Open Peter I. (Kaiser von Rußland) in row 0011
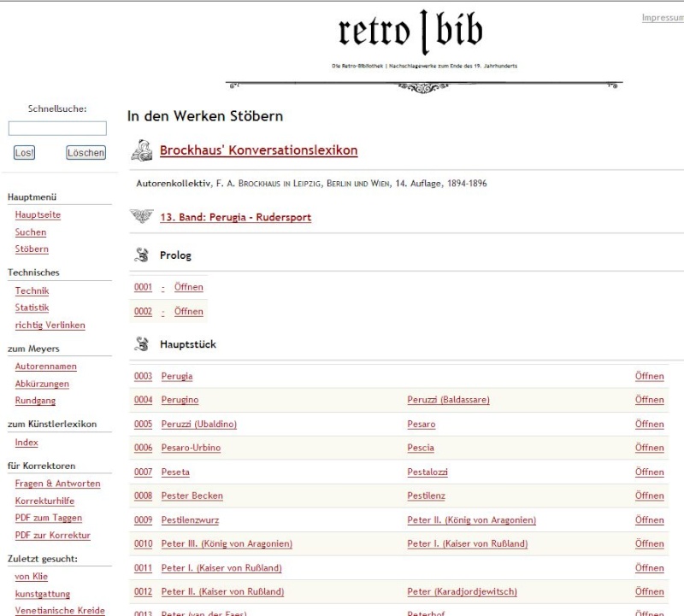Image resolution: width=684 pixels, height=616 pixels. pos(221,567)
